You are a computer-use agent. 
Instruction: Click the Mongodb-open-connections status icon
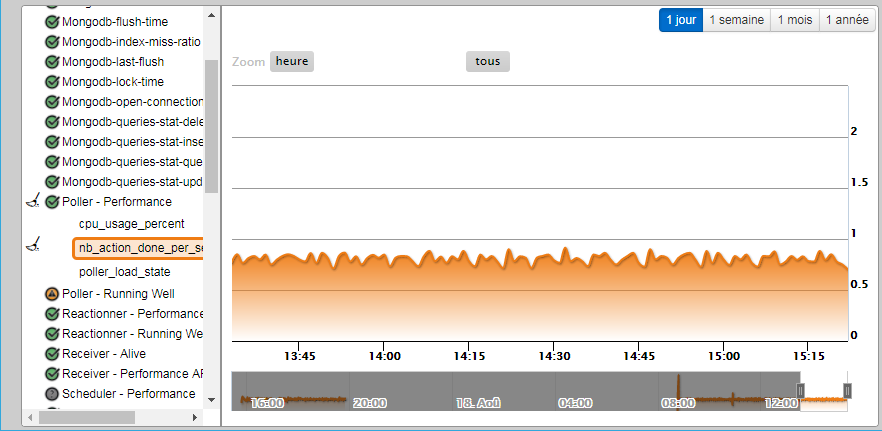tap(52, 102)
